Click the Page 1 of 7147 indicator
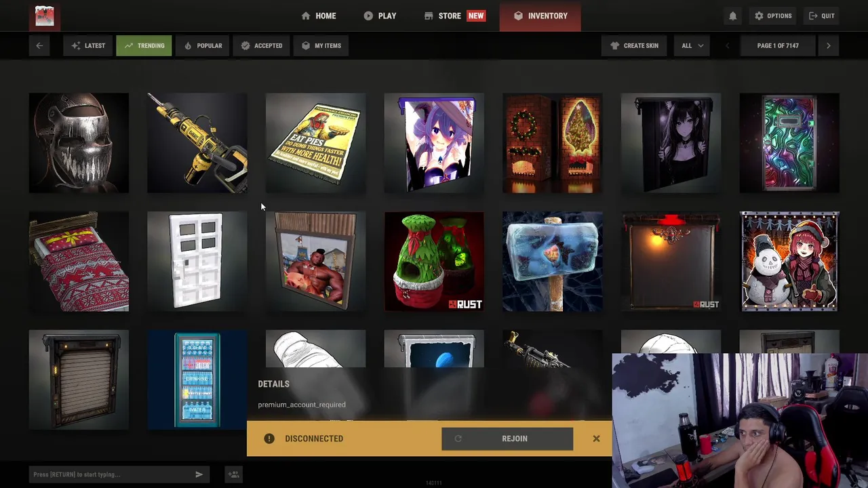Image resolution: width=868 pixels, height=488 pixels. pos(778,45)
